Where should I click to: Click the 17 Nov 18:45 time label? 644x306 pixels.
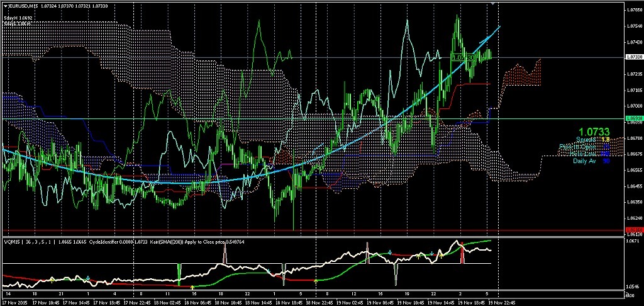tap(106, 302)
